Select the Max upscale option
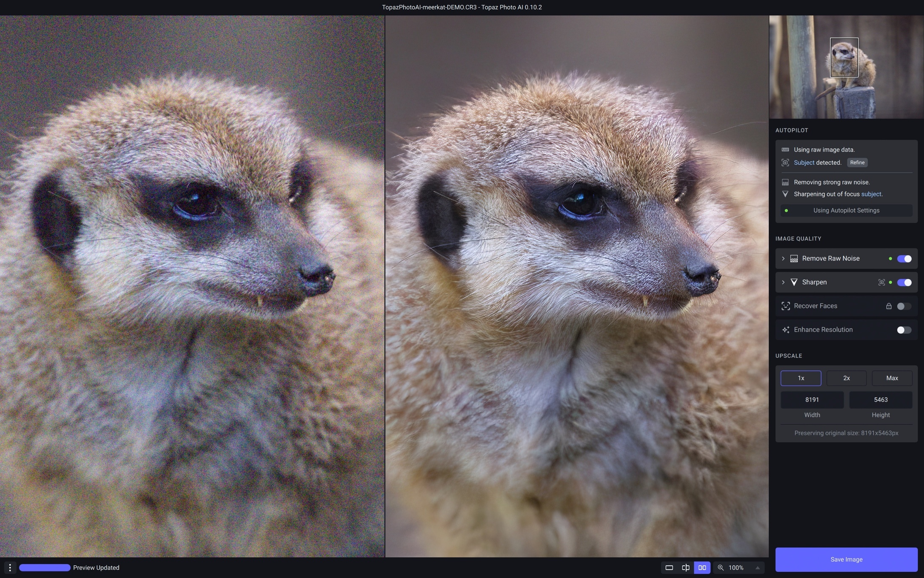This screenshot has height=578, width=924. click(x=892, y=378)
